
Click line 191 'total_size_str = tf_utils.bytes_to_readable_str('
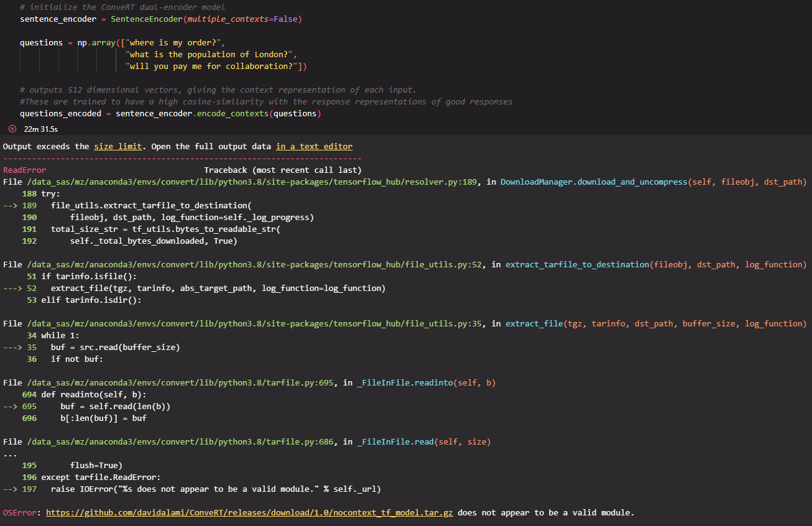pyautogui.click(x=165, y=229)
